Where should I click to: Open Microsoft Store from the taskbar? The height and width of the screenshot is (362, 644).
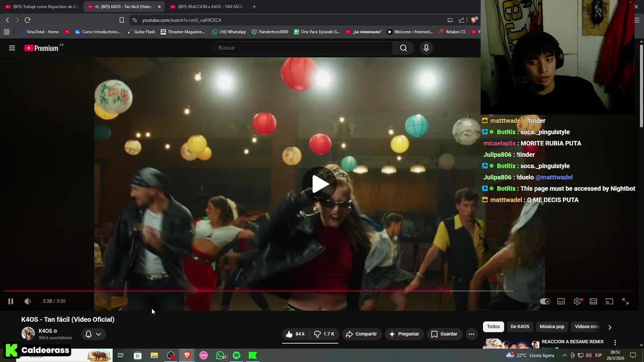pos(137,355)
